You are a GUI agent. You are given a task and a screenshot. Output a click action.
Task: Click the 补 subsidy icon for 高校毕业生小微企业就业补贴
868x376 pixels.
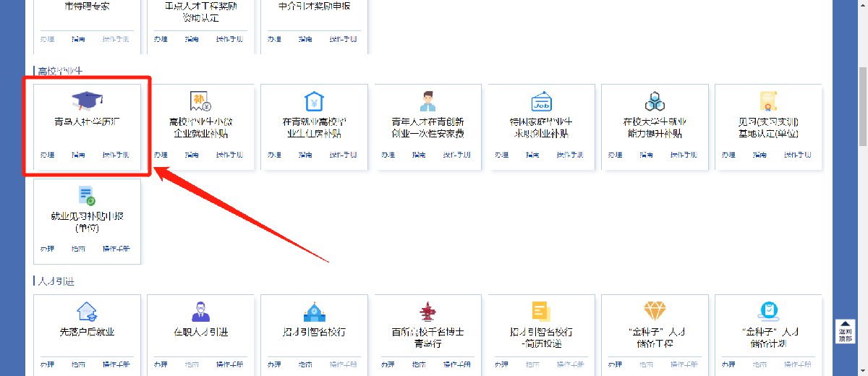tap(200, 101)
